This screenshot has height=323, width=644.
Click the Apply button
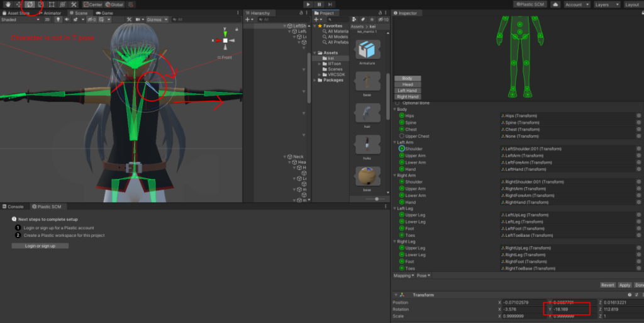click(x=625, y=285)
